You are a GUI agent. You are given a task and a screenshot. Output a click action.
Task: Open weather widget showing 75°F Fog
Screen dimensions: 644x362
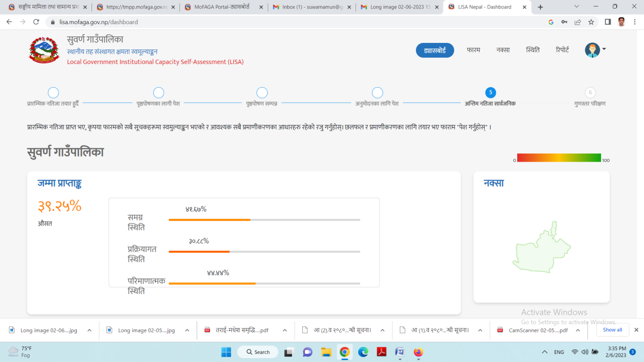(20, 352)
